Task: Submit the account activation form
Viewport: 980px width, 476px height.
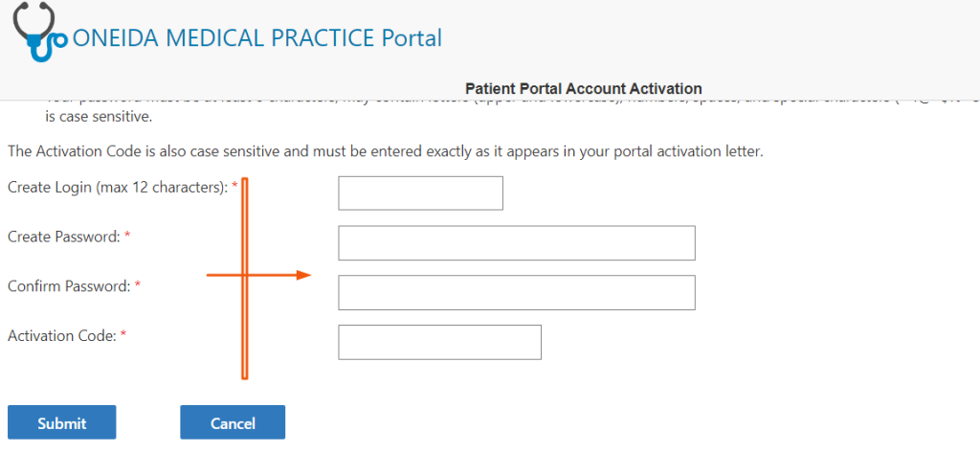Action: point(62,422)
